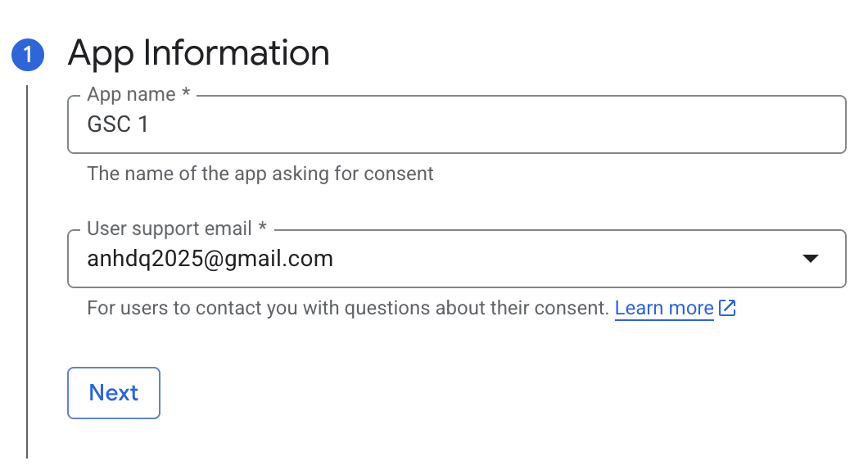Click the App name field label
The image size is (868, 470).
tap(131, 95)
